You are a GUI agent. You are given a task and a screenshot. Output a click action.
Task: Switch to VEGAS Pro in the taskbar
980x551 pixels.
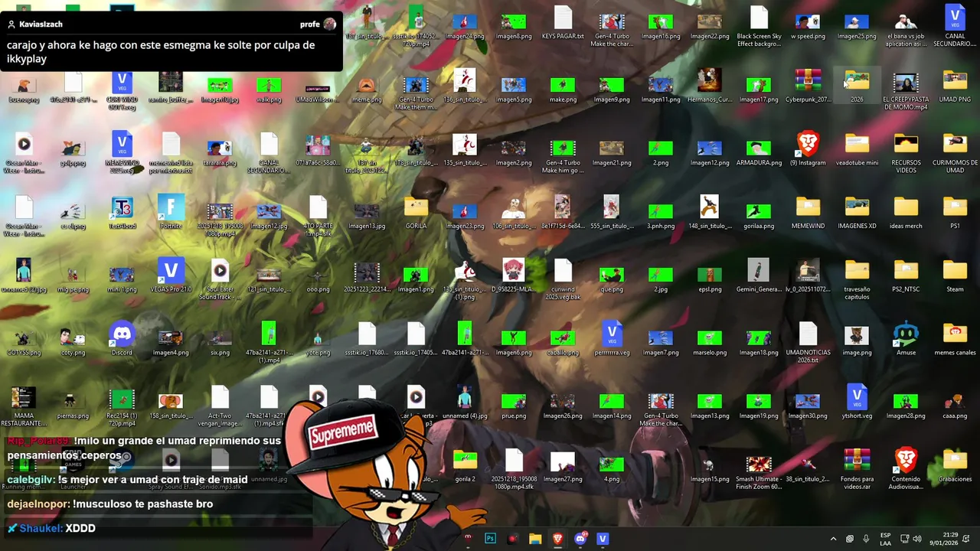click(603, 539)
